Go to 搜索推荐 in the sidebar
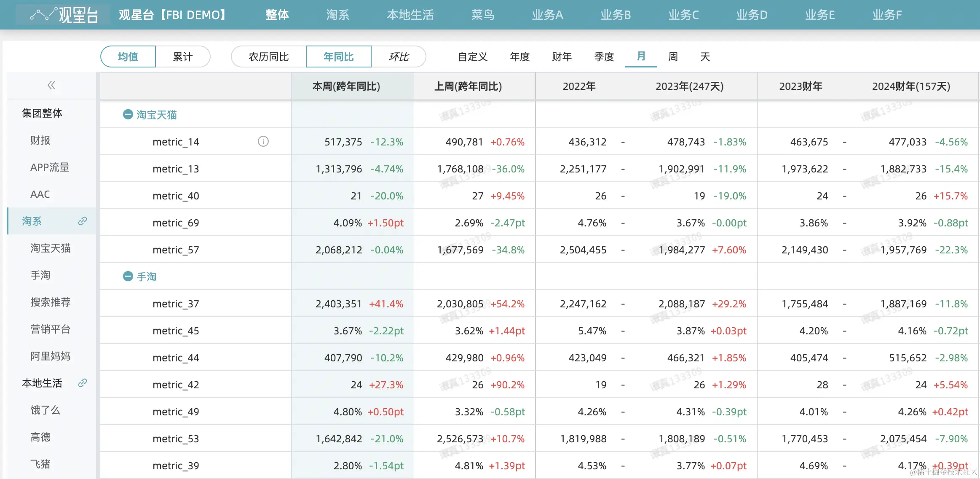980x479 pixels. (x=50, y=302)
